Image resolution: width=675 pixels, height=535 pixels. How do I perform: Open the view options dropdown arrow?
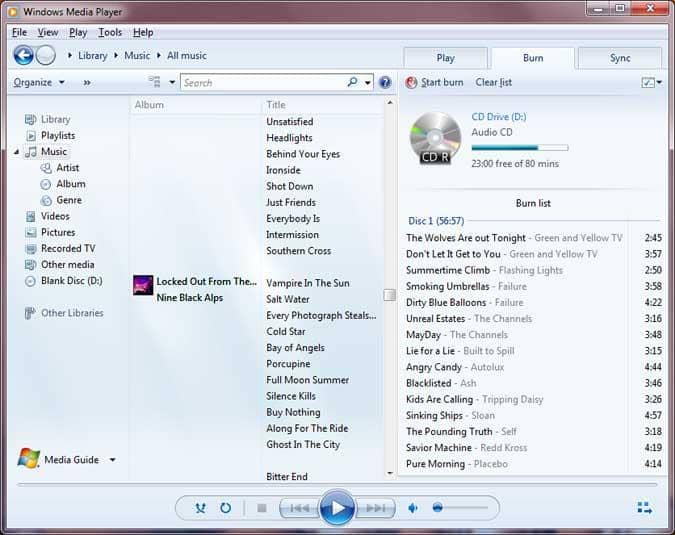coord(172,82)
